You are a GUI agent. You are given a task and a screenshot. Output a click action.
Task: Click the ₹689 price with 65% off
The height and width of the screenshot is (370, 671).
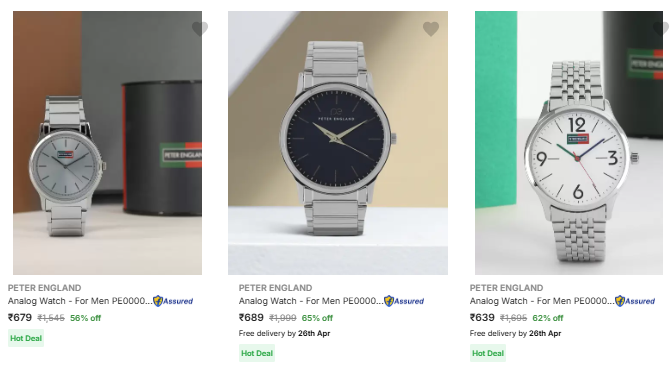(251, 318)
